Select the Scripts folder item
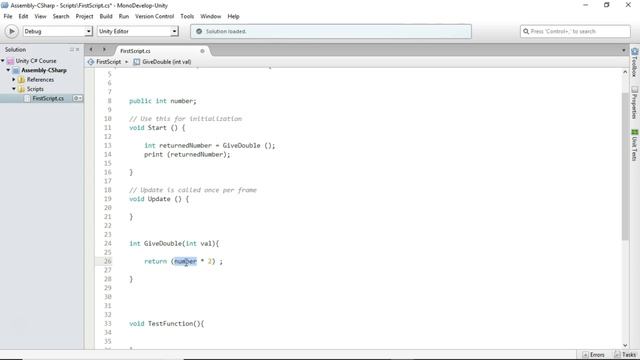 pyautogui.click(x=35, y=89)
